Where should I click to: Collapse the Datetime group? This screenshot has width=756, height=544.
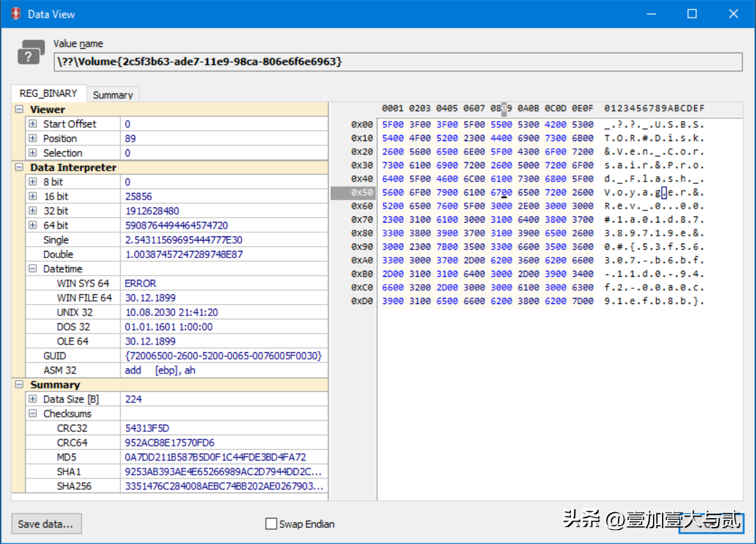click(x=33, y=269)
